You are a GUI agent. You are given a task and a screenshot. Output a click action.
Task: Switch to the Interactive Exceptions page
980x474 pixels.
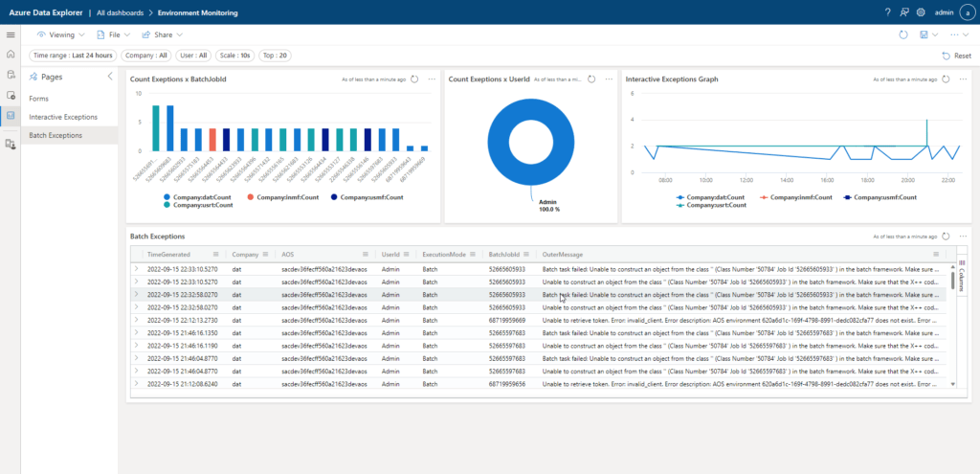click(63, 117)
